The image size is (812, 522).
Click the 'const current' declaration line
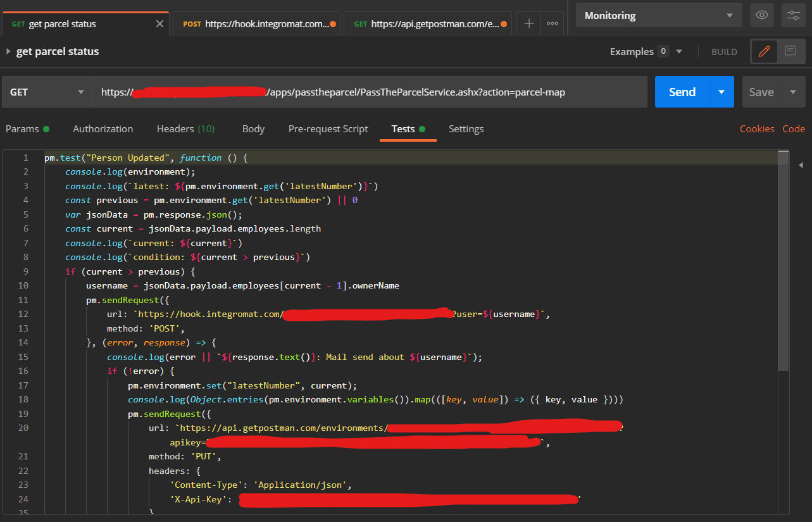coord(193,228)
